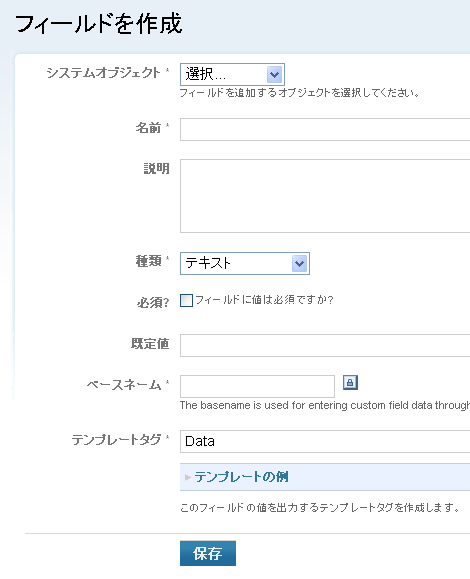Click the テンプレートタグ field containing Data
The height and width of the screenshot is (579, 470).
(325, 441)
